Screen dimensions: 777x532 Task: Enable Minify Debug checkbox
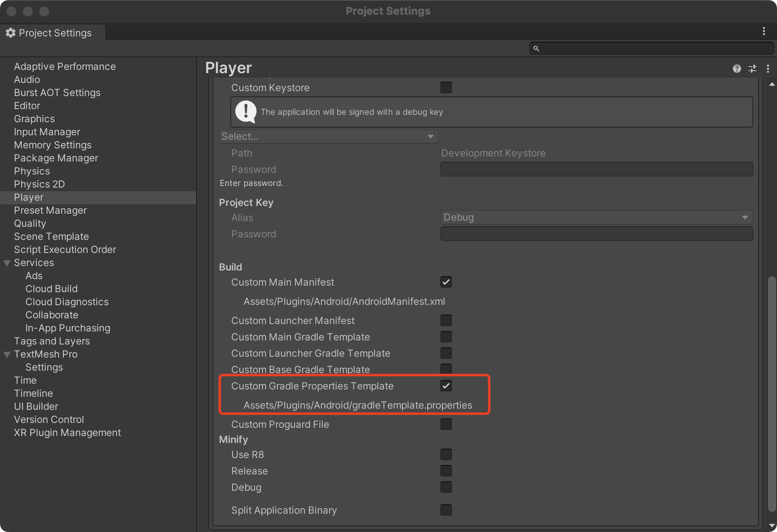pyautogui.click(x=446, y=487)
